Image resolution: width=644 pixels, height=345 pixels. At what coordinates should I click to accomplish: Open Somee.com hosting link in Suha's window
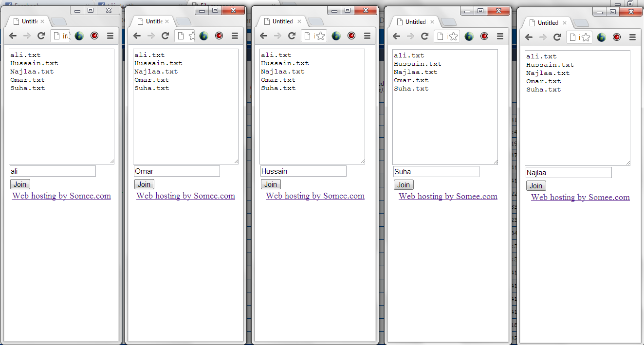pyautogui.click(x=448, y=197)
